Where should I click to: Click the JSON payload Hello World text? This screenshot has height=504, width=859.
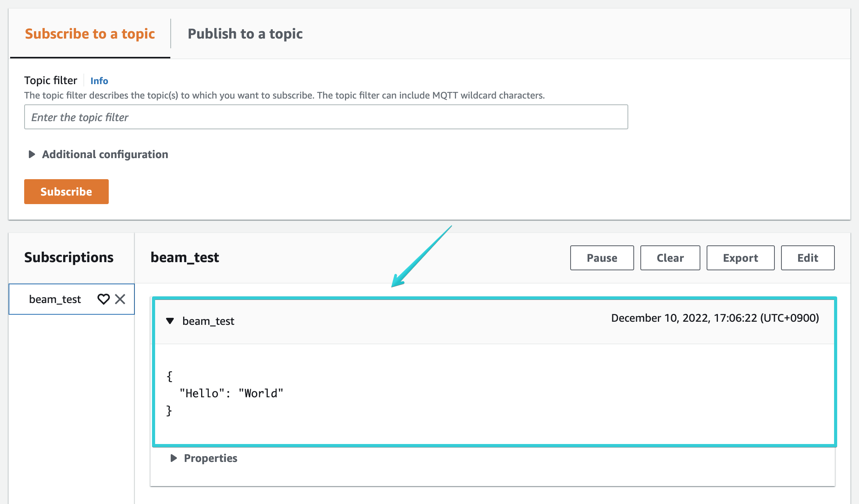231,393
